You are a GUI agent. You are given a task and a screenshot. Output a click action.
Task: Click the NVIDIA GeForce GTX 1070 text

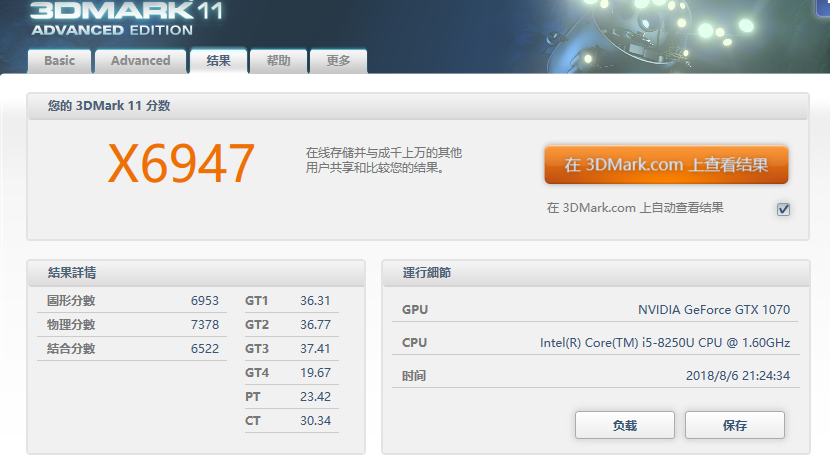tap(714, 310)
